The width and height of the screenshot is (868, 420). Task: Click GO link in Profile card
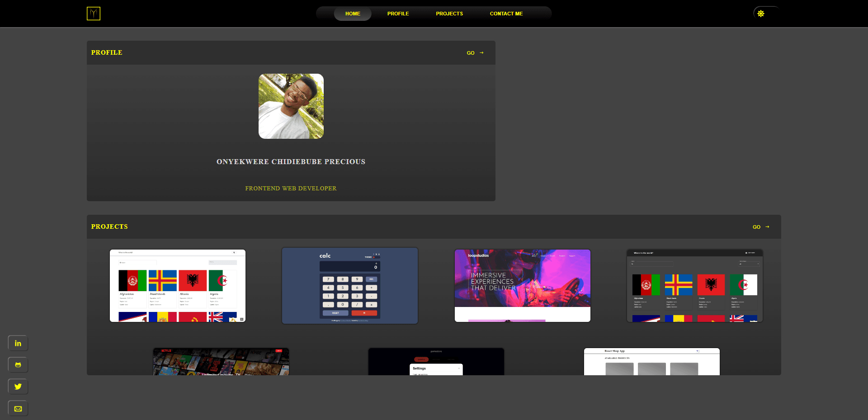[475, 53]
